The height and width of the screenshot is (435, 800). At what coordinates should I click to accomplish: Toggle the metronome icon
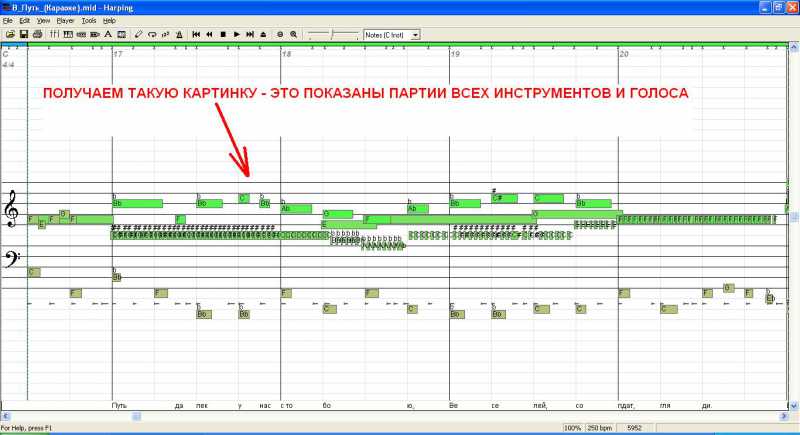coord(179,35)
